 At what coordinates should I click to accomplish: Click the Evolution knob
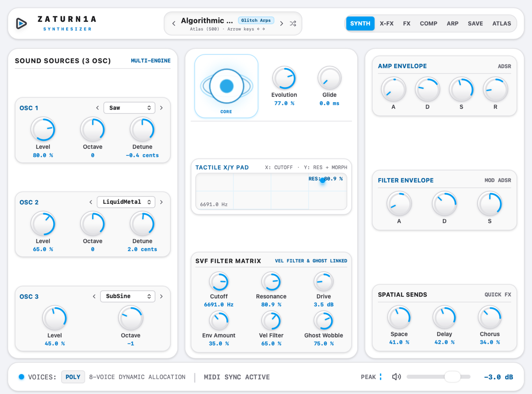[284, 78]
